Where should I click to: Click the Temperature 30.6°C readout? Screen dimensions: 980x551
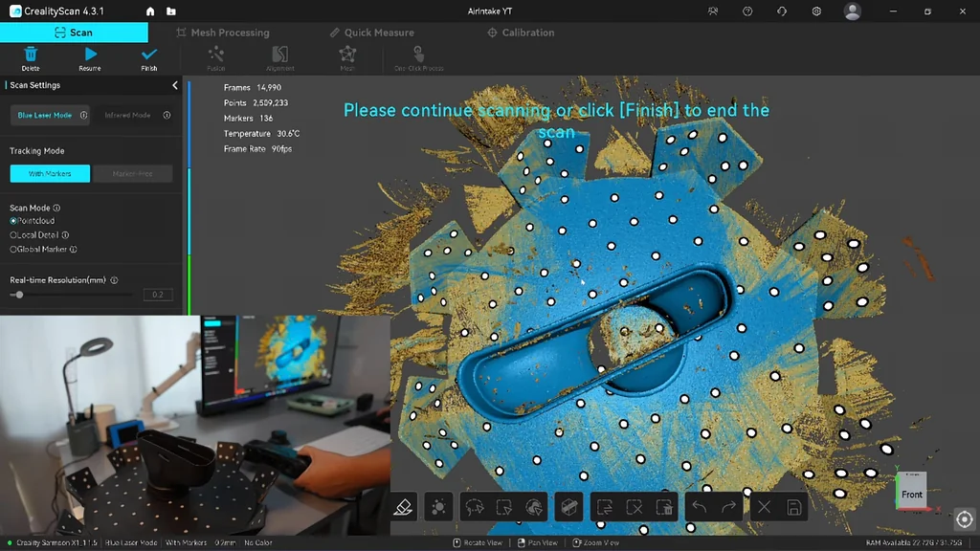[x=261, y=134]
